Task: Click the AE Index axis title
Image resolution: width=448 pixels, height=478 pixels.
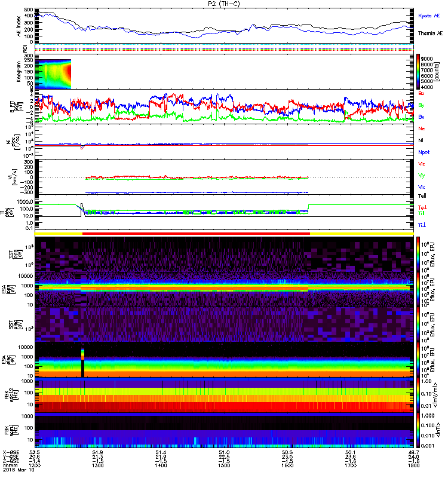Action: click(x=19, y=26)
